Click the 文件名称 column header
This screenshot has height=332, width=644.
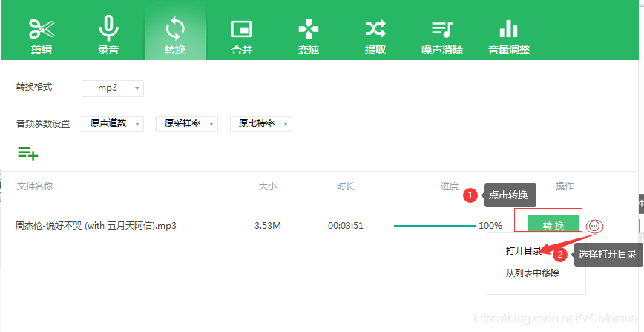coord(34,186)
